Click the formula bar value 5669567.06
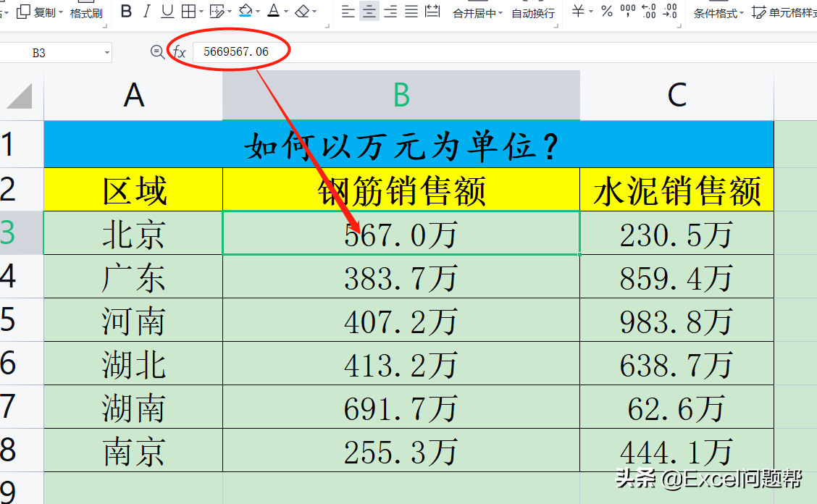817x504 pixels. 236,51
